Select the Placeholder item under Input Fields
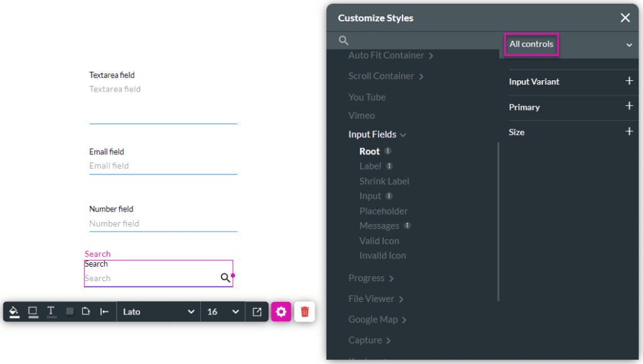This screenshot has height=364, width=643. pyautogui.click(x=383, y=211)
